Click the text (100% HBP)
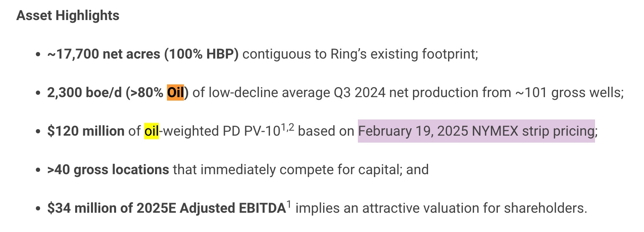Screen dimensions: 644x232 click(201, 54)
